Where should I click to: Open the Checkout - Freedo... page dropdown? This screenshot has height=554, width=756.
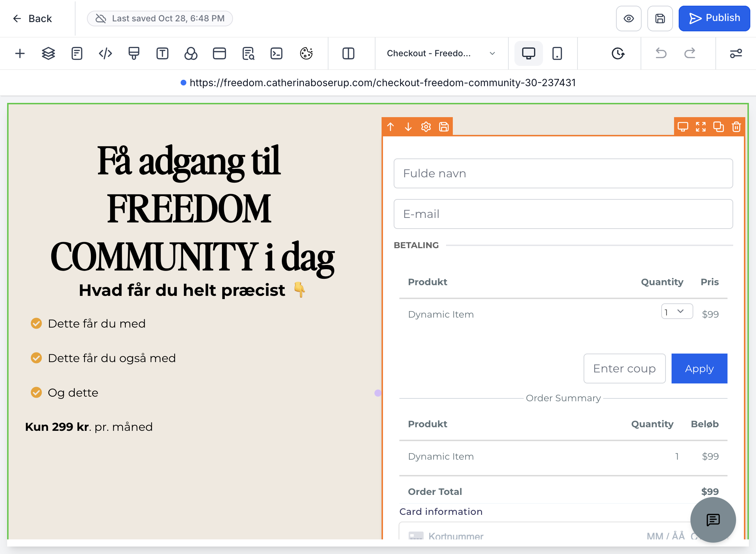tap(441, 53)
